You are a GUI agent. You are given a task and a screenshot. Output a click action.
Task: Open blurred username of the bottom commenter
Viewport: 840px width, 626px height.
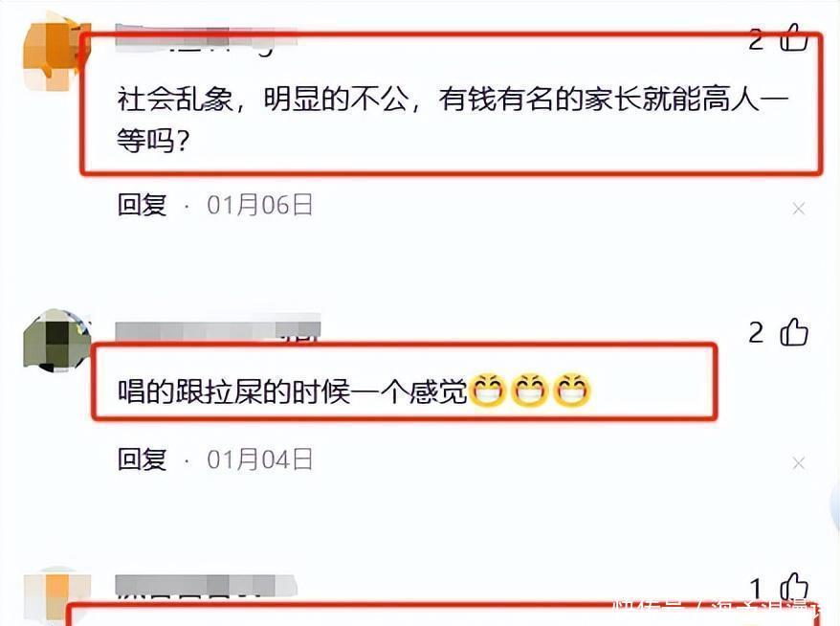pos(206,585)
